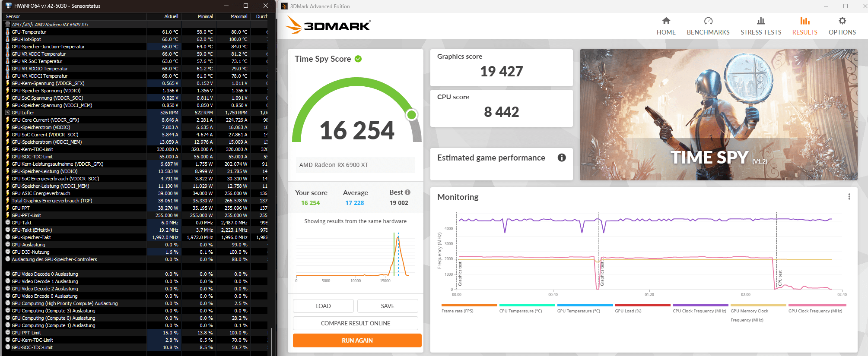Screen dimensions: 868x356
Task: Select GPU Computing (High Priority Compute) Auslastung row
Action: pos(136,303)
